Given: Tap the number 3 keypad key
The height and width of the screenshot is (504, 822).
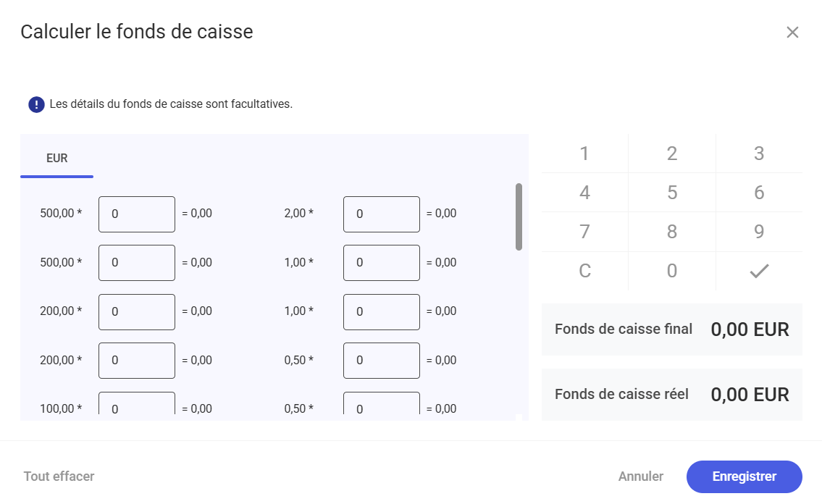Looking at the screenshot, I should pyautogui.click(x=759, y=154).
